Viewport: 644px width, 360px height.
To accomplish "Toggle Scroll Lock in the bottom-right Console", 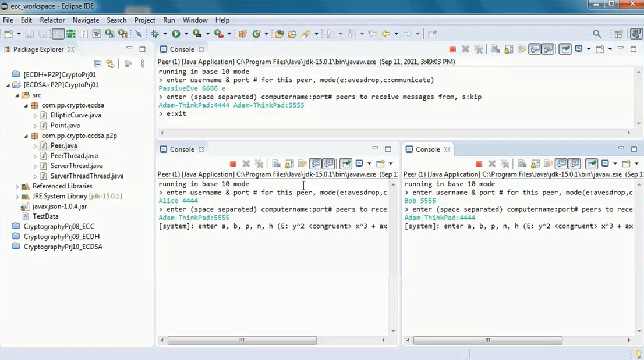I will click(x=536, y=163).
